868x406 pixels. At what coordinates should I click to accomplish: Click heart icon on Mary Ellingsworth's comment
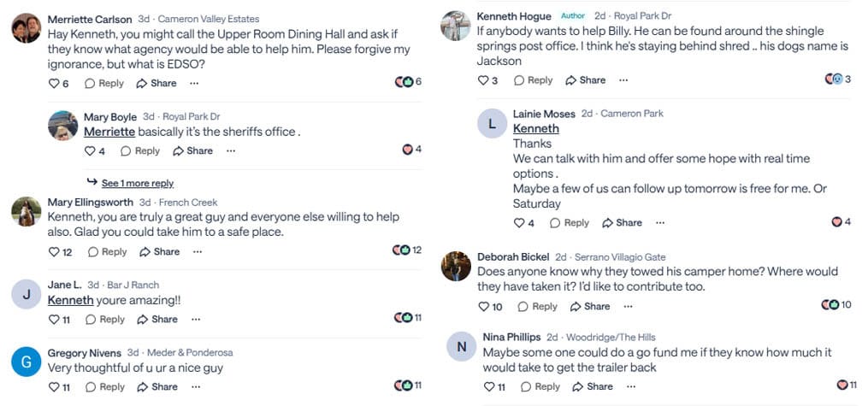coord(55,252)
